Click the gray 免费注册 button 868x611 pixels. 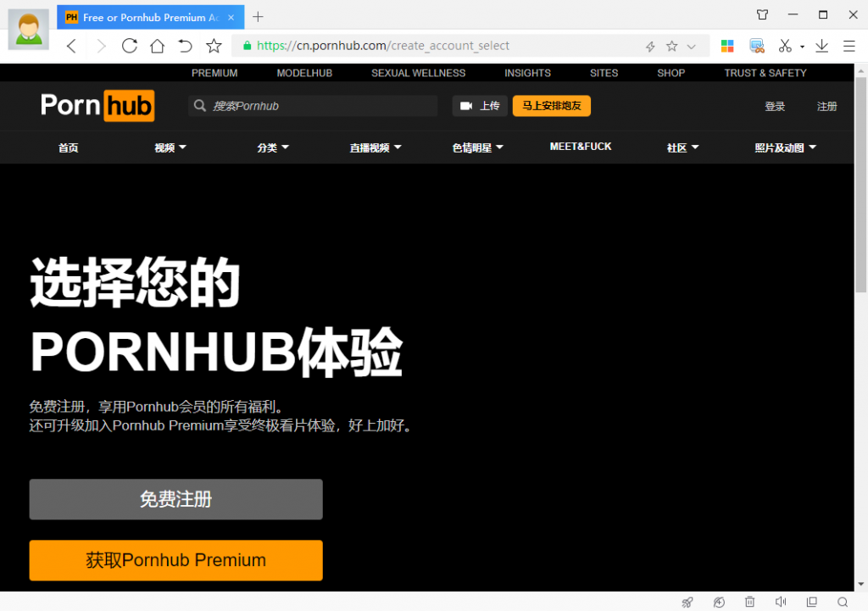[176, 499]
